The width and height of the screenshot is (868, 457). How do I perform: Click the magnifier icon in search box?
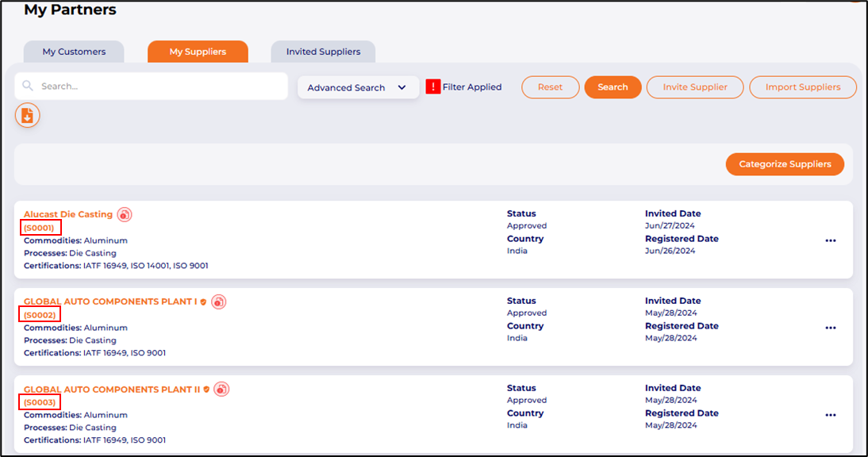click(x=28, y=86)
